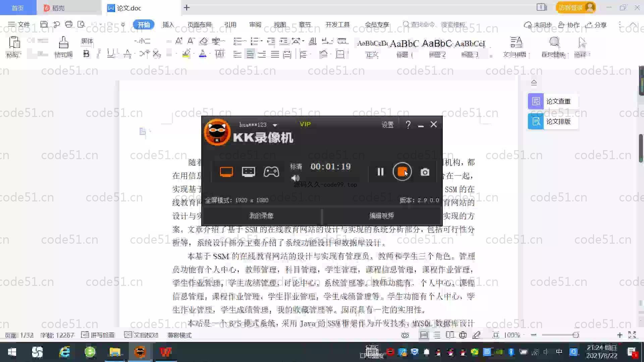Image resolution: width=644 pixels, height=362 pixels.
Task: Open the 选择 tool
Action: coord(582,47)
